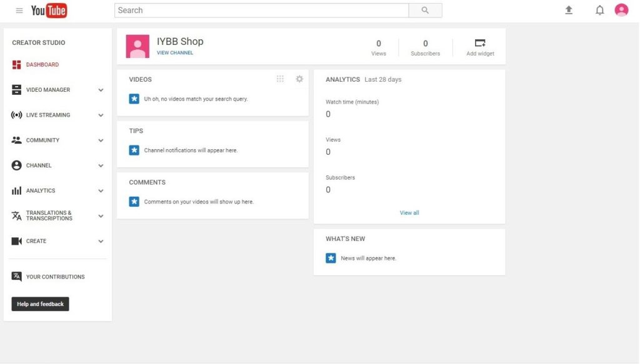Select Dashboard in sidebar

[42, 65]
